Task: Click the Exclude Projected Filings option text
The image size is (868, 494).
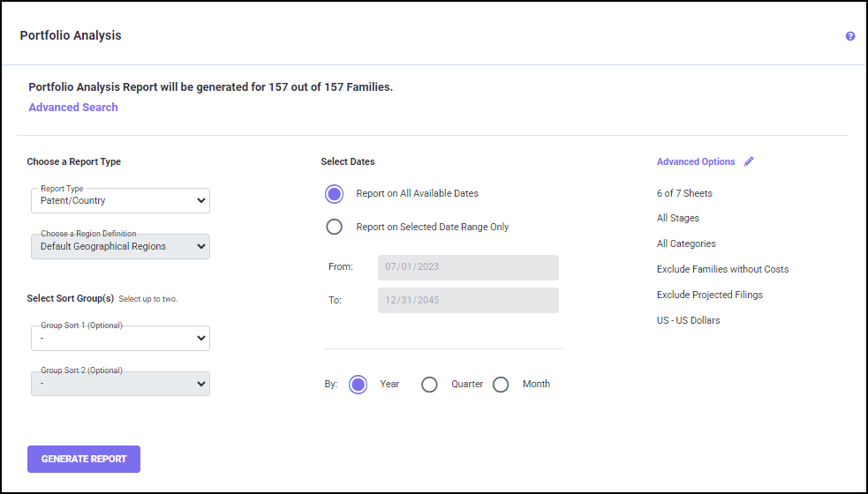Action: [x=709, y=295]
